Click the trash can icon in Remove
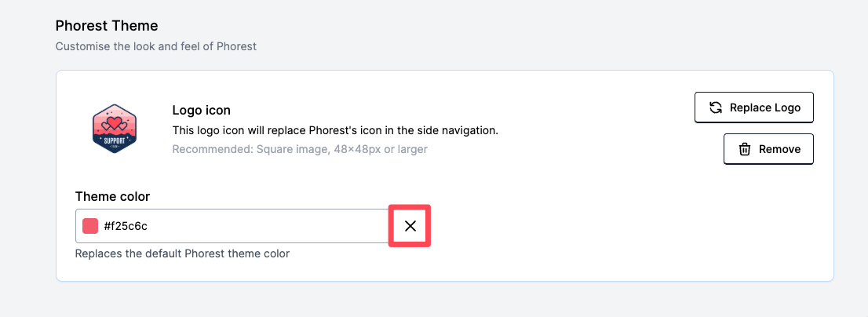Screen dimensions: 868x317 pos(745,149)
